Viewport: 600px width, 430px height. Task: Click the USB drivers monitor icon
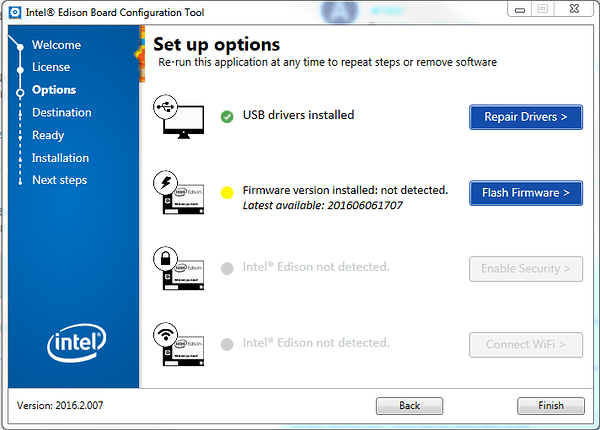[178, 116]
